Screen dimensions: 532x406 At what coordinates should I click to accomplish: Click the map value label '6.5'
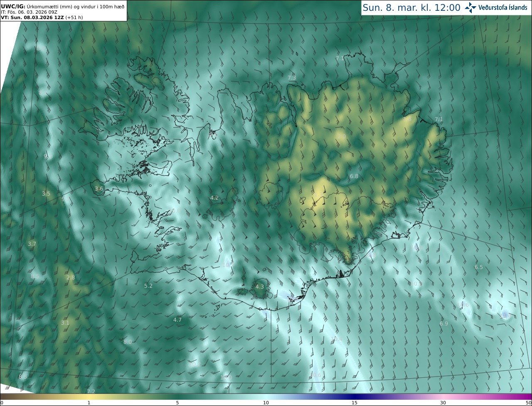click(479, 267)
